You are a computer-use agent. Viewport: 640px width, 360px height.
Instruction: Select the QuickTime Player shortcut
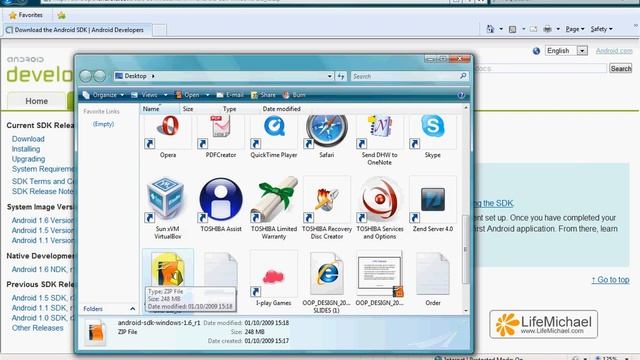tap(274, 131)
